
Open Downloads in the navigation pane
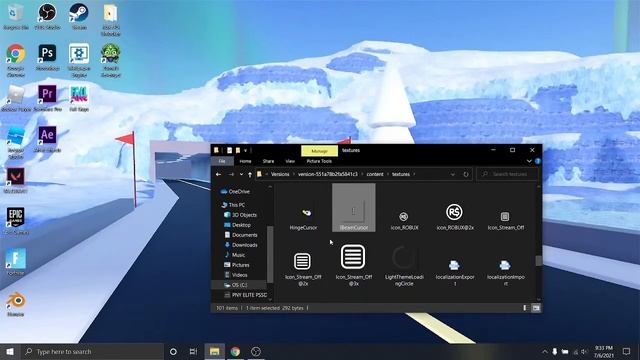pos(240,245)
